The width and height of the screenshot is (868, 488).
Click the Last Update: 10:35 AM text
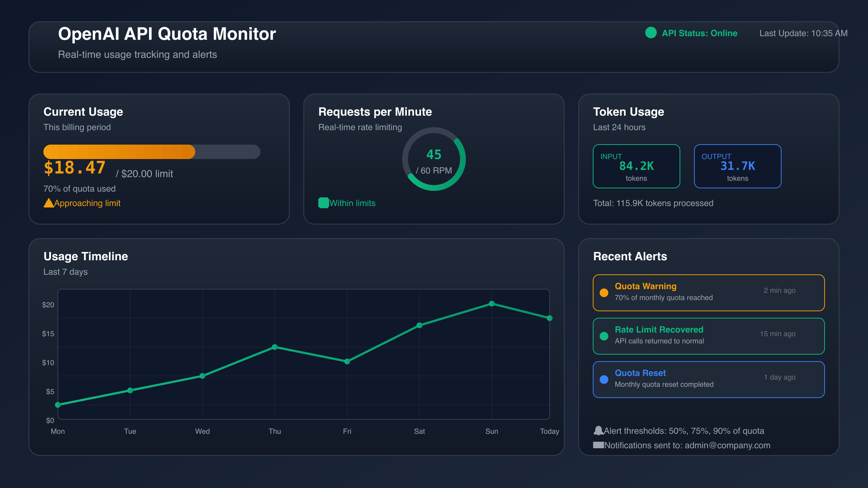803,33
